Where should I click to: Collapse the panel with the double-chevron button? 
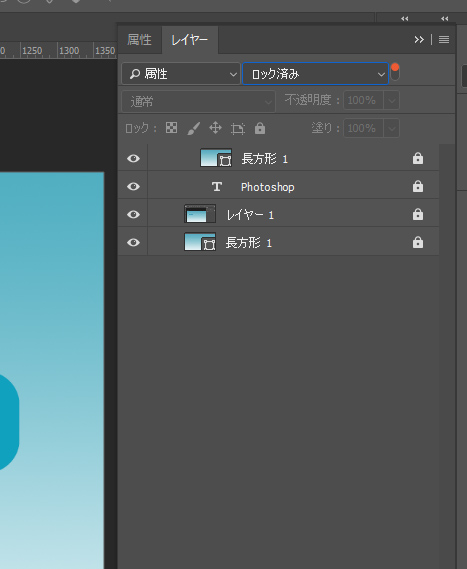pyautogui.click(x=419, y=40)
